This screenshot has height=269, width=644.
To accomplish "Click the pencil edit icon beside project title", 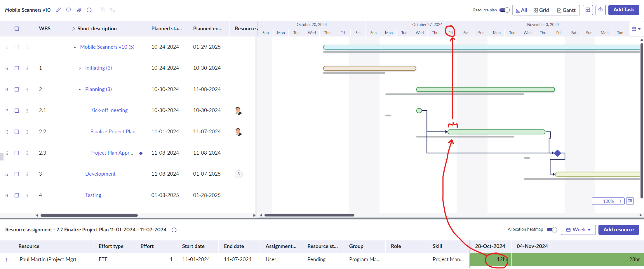I will pos(58,10).
